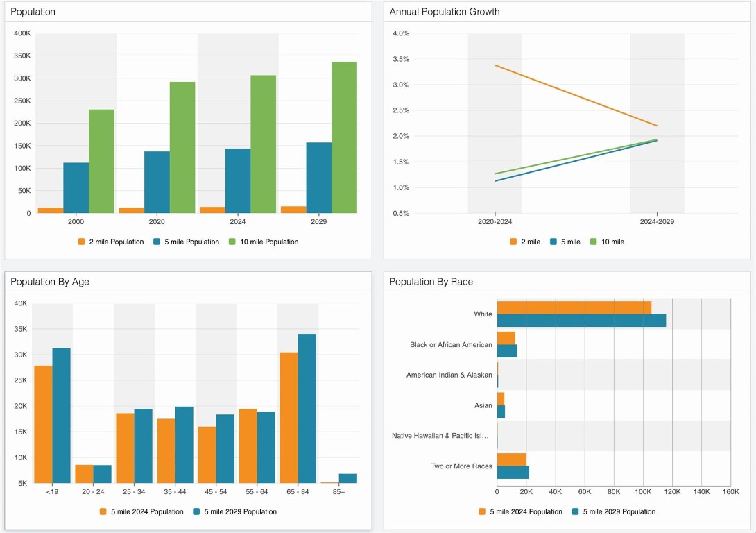Toggle the "2 mile Population" legend entry
756x533 pixels.
(116, 242)
